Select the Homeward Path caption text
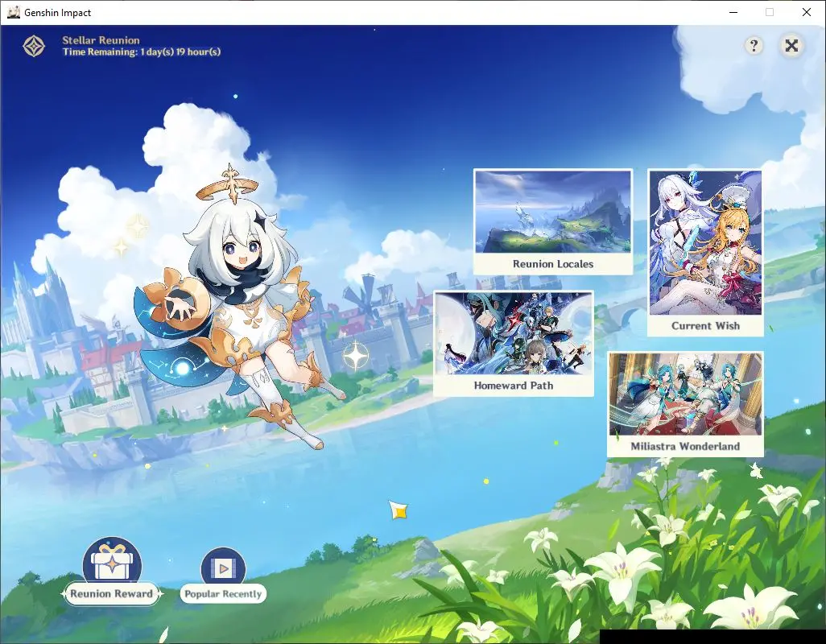Image resolution: width=826 pixels, height=644 pixels. (514, 386)
